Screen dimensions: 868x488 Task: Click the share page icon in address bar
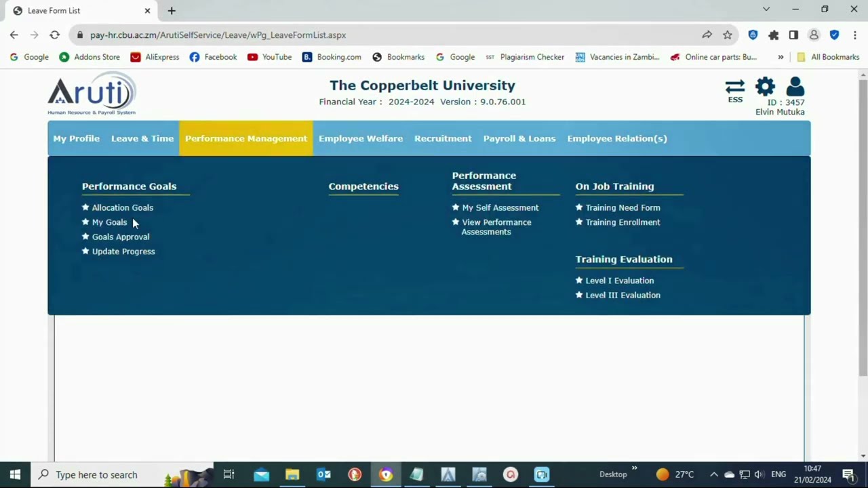(707, 35)
